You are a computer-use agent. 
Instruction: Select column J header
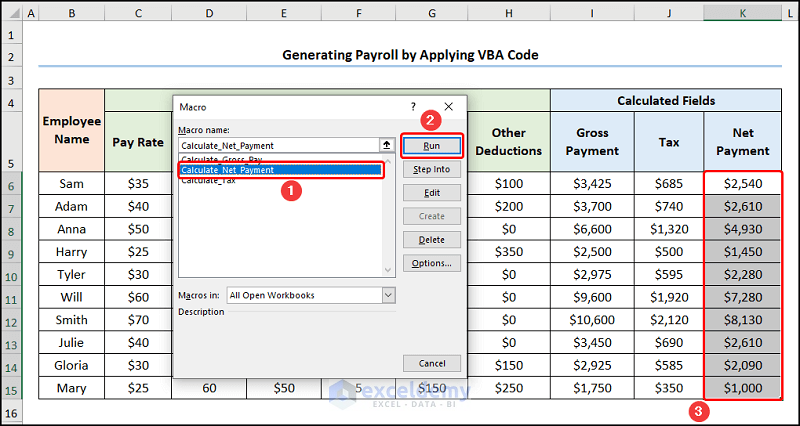pos(669,14)
